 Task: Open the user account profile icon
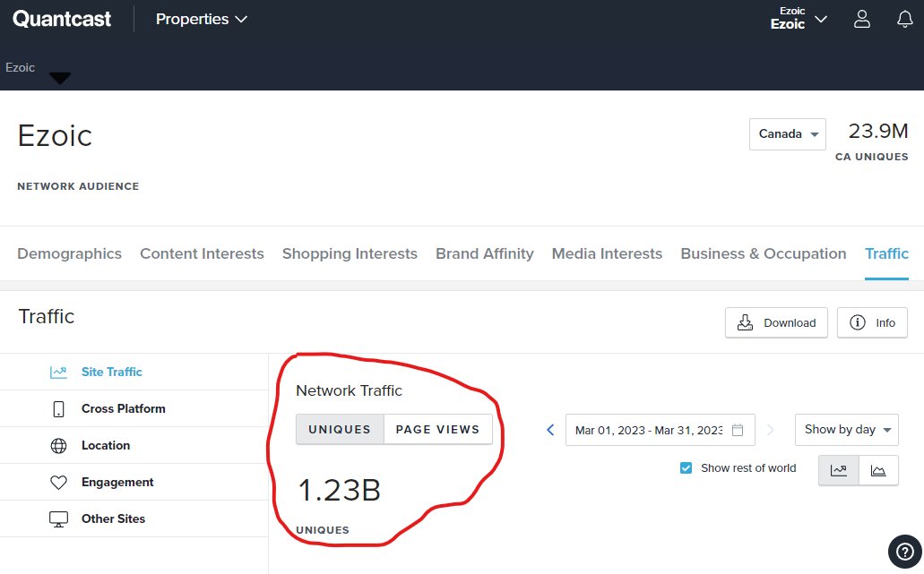click(862, 19)
